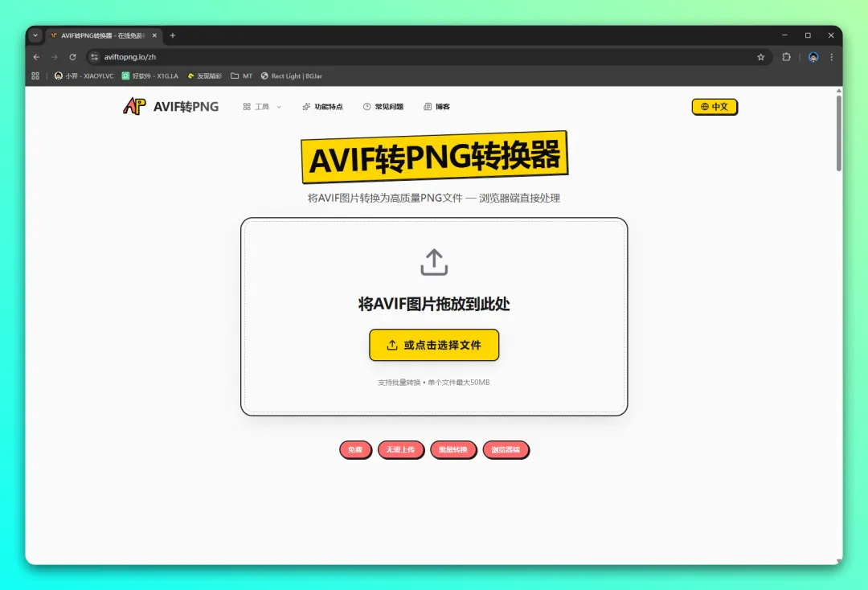Click the AVIF转PNG转换器 yellow heading

435,158
